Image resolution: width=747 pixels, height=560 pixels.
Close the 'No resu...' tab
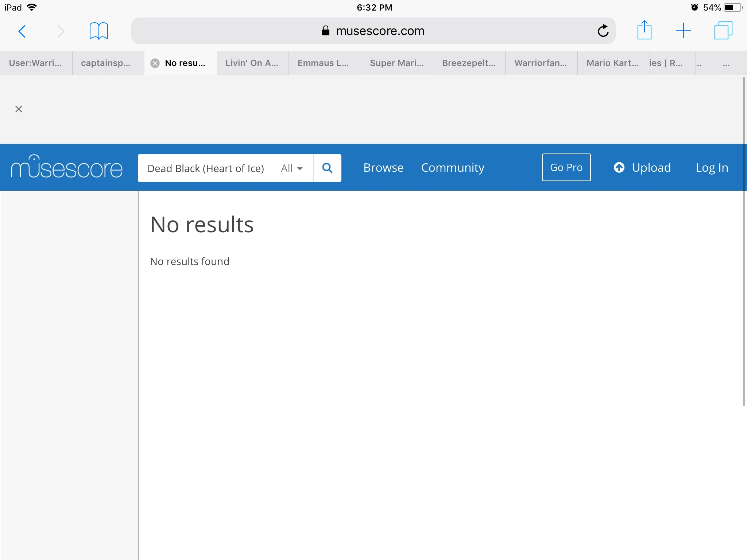[155, 63]
